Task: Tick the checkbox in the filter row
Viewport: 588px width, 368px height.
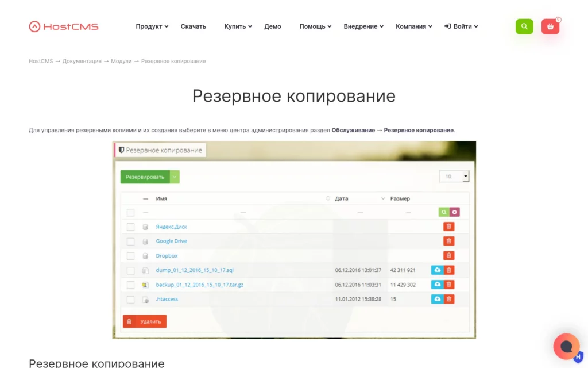Action: [130, 213]
